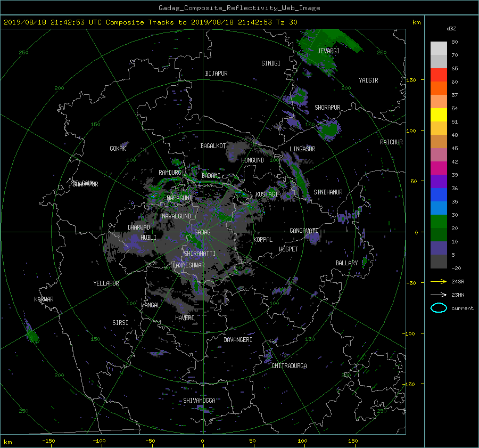Click the DHARWAD city label

[x=139, y=227]
